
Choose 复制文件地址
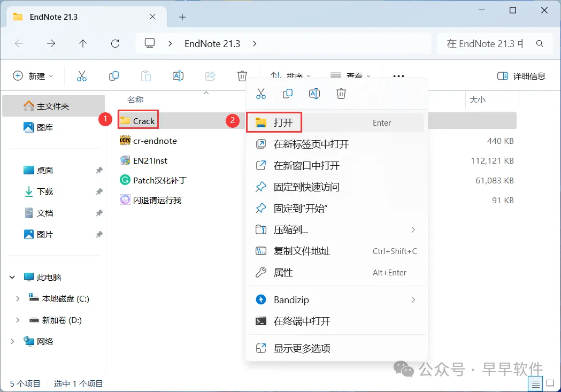[x=336, y=251]
